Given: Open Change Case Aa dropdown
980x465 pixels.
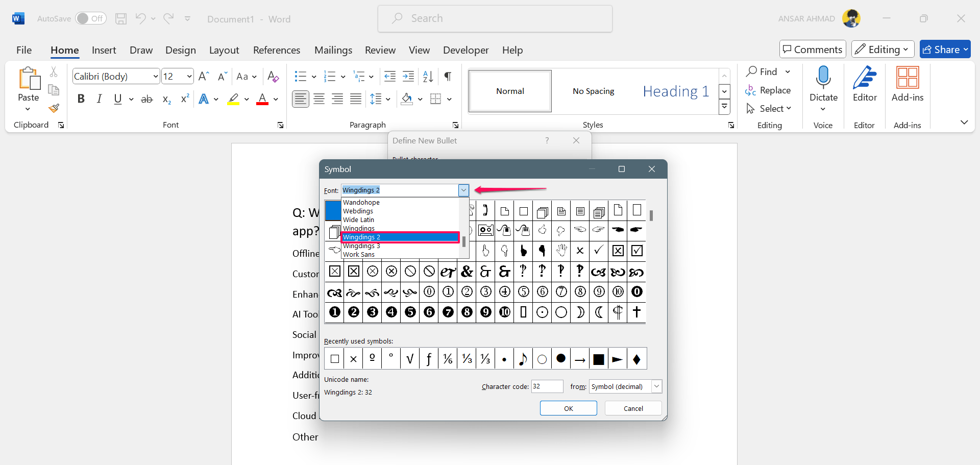Looking at the screenshot, I should click(247, 77).
